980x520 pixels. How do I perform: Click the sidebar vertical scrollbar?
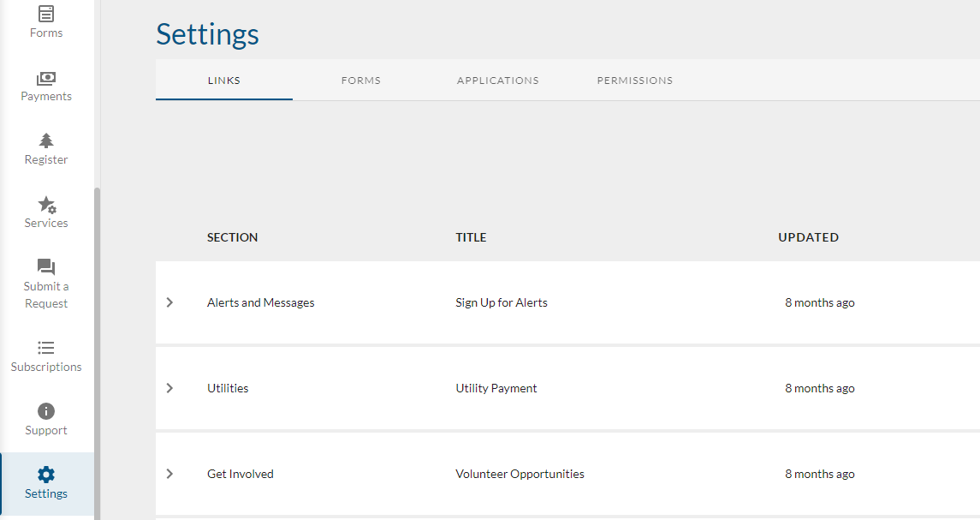pyautogui.click(x=97, y=354)
